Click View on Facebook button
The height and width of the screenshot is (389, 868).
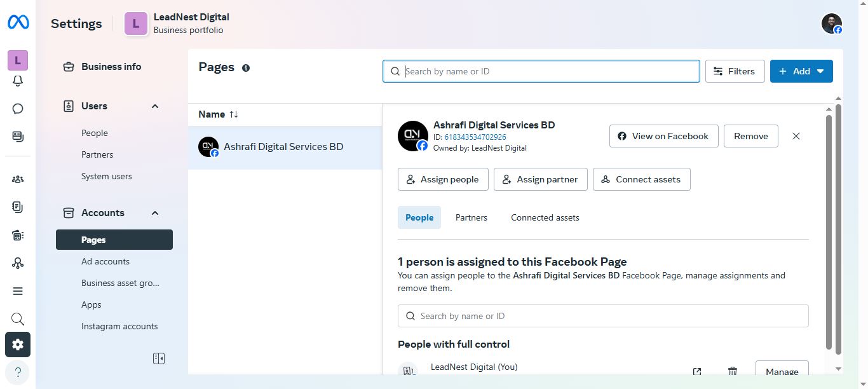(664, 136)
